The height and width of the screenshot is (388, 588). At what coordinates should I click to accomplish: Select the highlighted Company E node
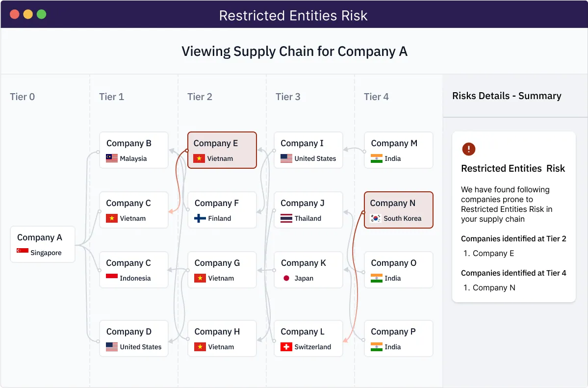222,150
